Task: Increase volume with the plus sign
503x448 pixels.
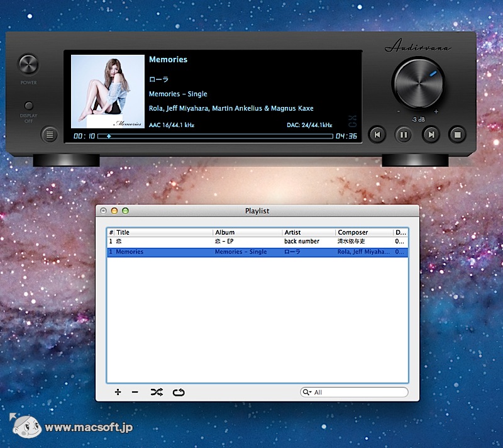Action: (x=436, y=111)
